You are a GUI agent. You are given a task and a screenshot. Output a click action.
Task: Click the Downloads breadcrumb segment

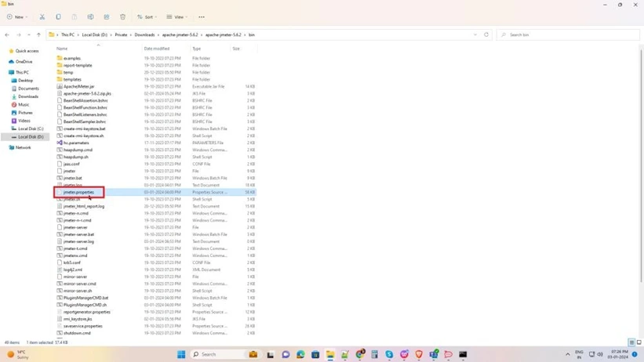click(144, 35)
